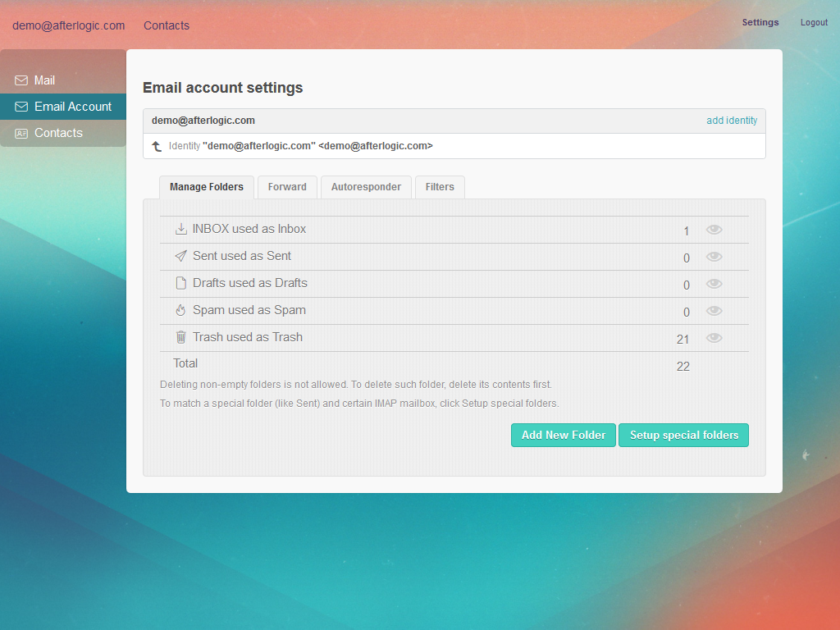The width and height of the screenshot is (840, 630).
Task: Click the add identity link
Action: pyautogui.click(x=731, y=120)
